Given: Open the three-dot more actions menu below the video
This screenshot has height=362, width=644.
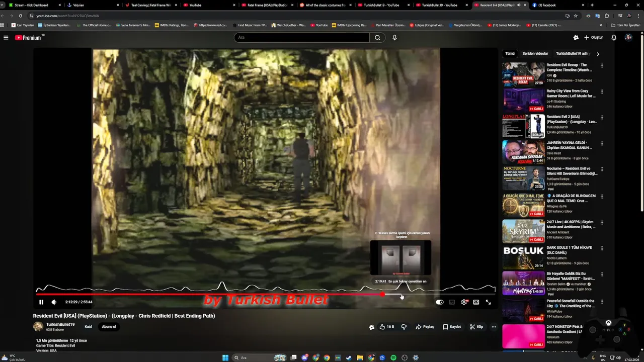Looking at the screenshot, I should pyautogui.click(x=494, y=327).
